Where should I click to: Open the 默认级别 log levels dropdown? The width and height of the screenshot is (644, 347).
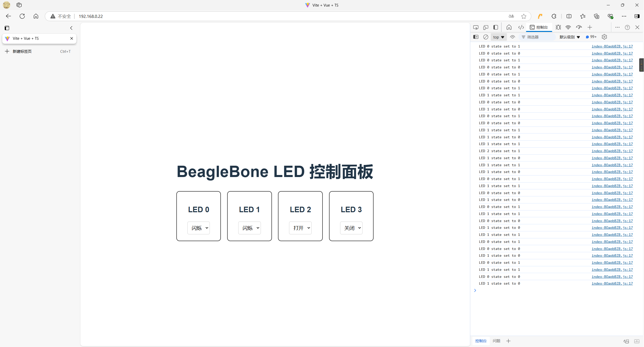(570, 37)
